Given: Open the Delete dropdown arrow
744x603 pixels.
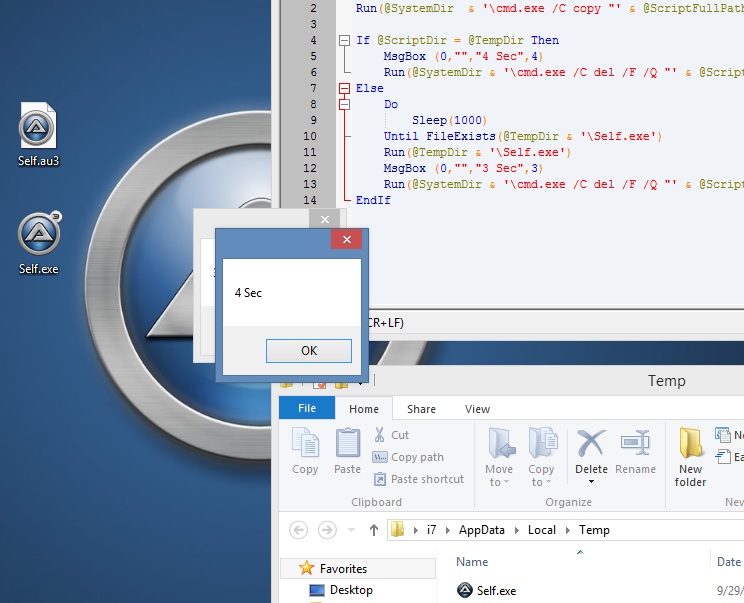Looking at the screenshot, I should click(591, 482).
